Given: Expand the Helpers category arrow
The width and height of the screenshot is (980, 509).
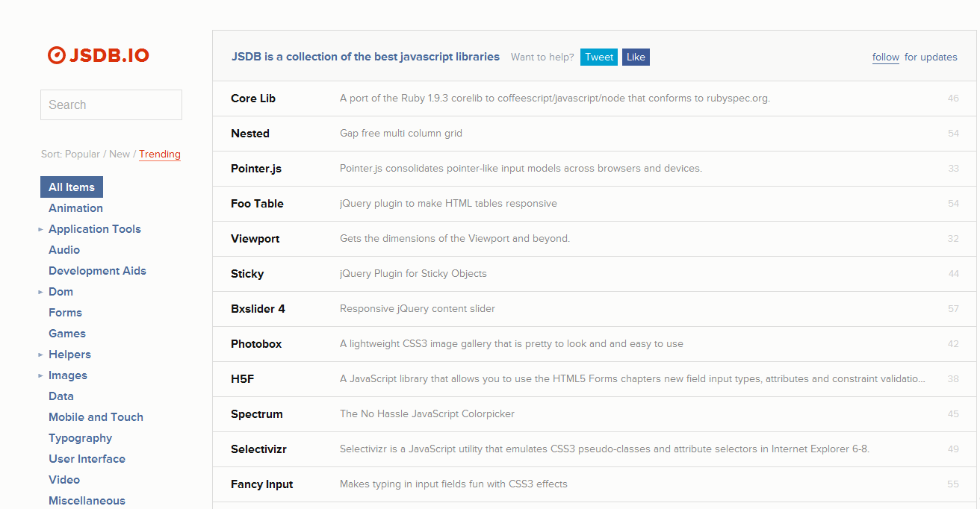Looking at the screenshot, I should coord(41,355).
